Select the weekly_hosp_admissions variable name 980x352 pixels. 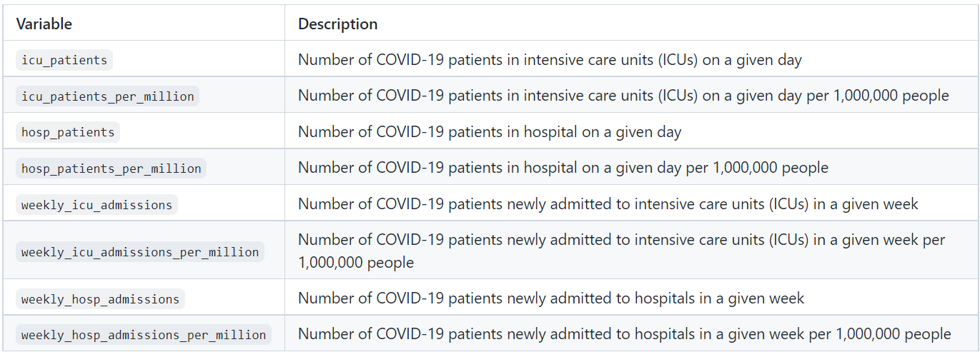[x=100, y=299]
